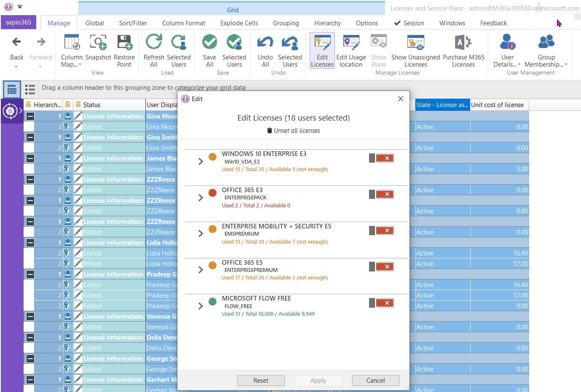Open the Grouping tab
The width and height of the screenshot is (581, 392).
286,23
